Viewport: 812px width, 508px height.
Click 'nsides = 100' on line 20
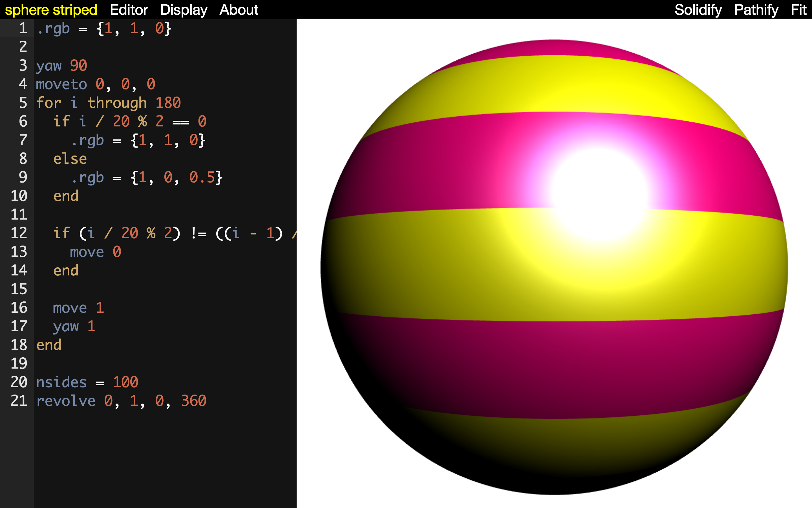click(87, 382)
